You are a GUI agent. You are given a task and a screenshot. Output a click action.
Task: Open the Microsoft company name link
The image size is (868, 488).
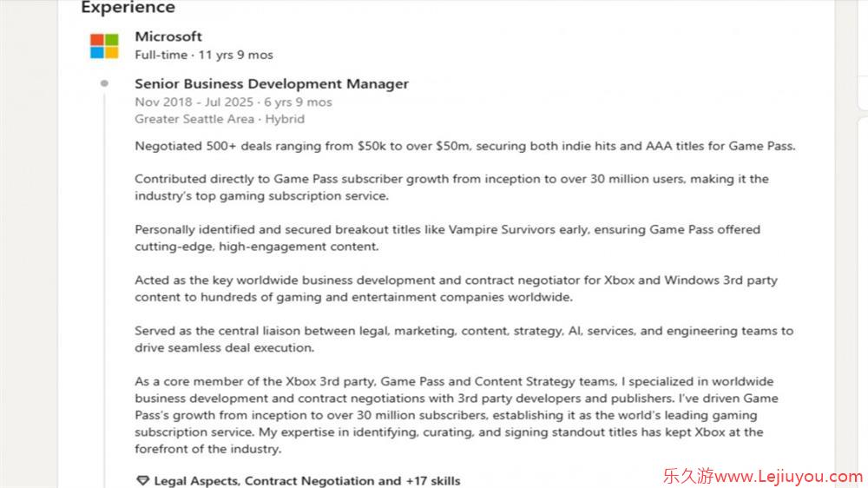[x=168, y=36]
